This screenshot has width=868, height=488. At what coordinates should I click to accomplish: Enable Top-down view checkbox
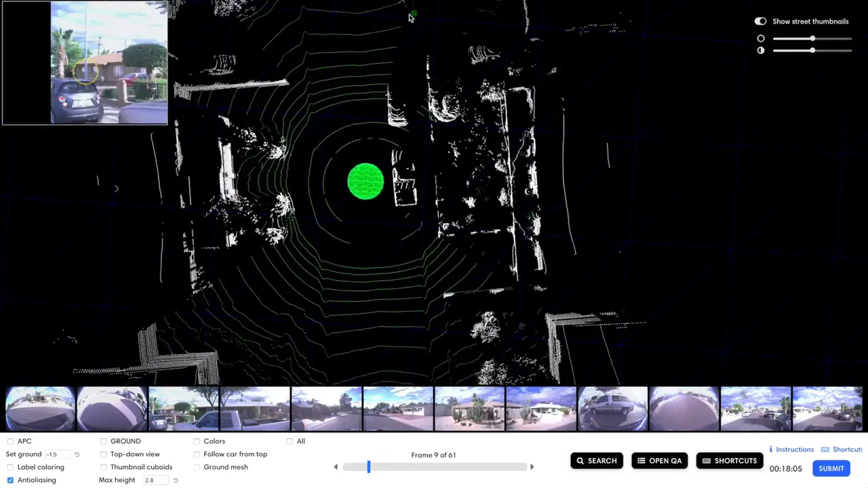point(103,454)
